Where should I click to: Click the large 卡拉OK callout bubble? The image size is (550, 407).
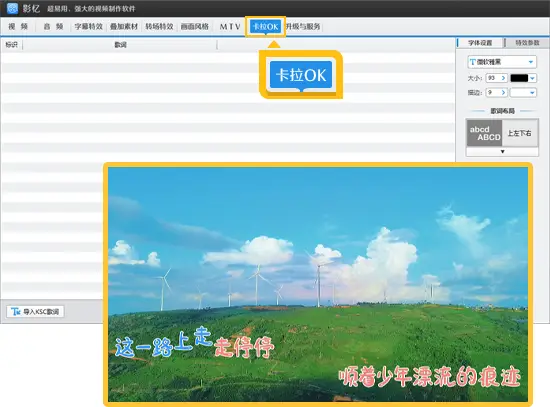(x=301, y=75)
